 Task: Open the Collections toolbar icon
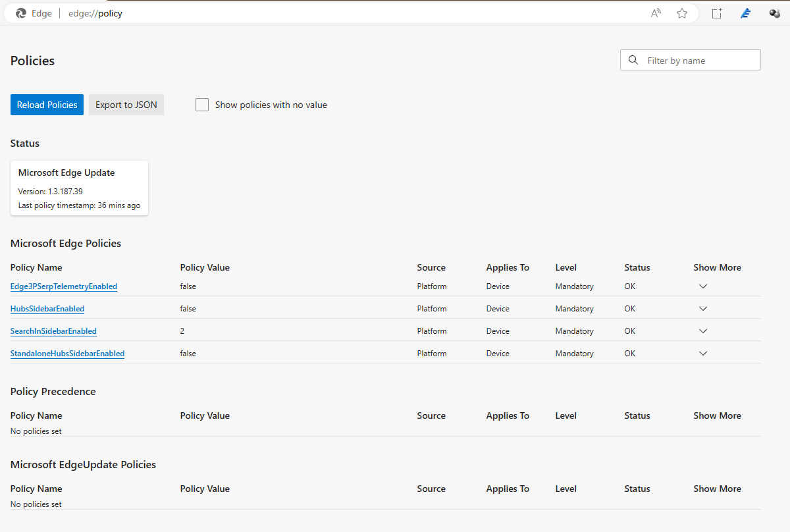[717, 13]
